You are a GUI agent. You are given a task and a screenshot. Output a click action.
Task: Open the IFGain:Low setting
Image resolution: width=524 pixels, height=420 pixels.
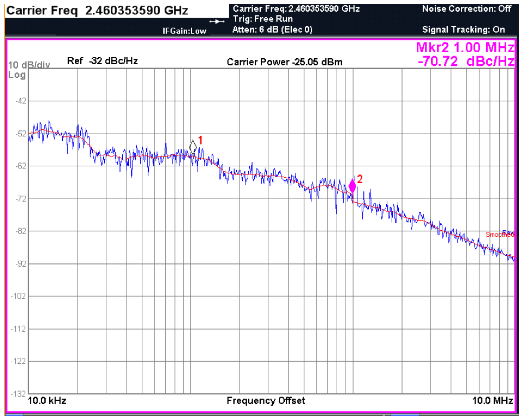[184, 31]
